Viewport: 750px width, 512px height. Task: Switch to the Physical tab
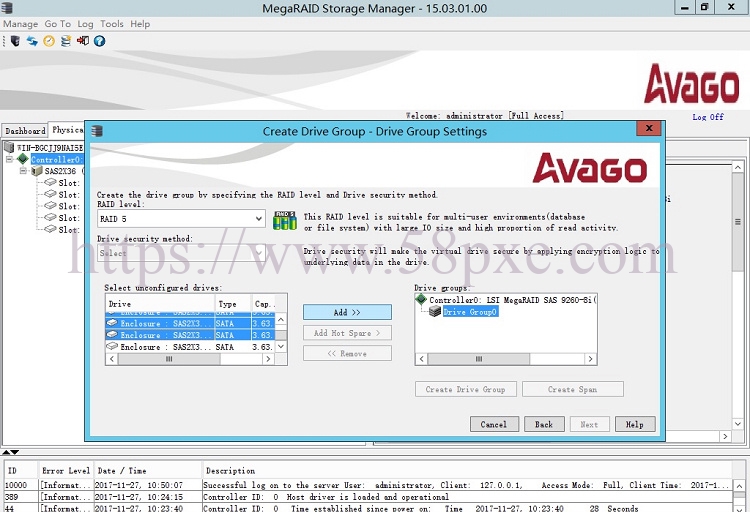[67, 130]
